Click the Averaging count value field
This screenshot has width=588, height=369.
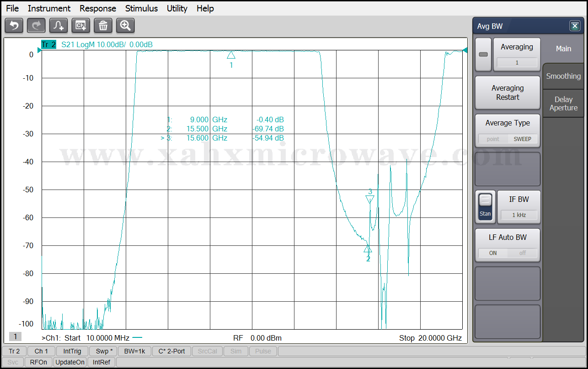[x=517, y=63]
